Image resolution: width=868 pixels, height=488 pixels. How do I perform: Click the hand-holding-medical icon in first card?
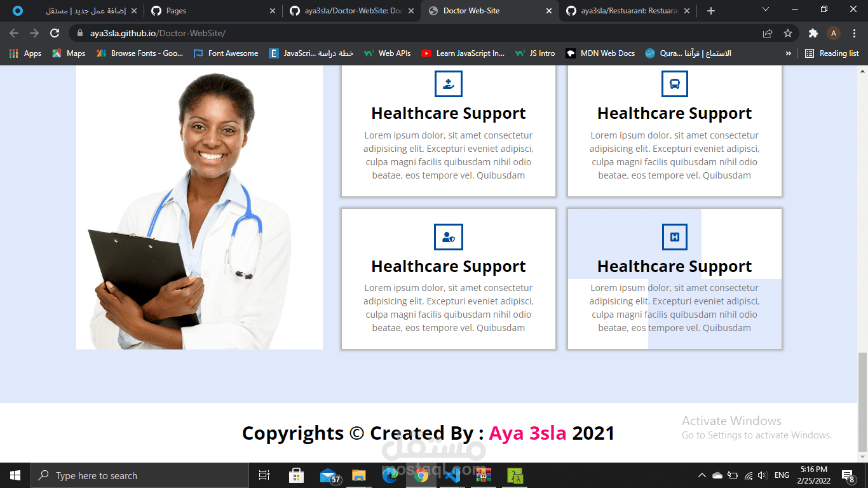click(x=449, y=84)
